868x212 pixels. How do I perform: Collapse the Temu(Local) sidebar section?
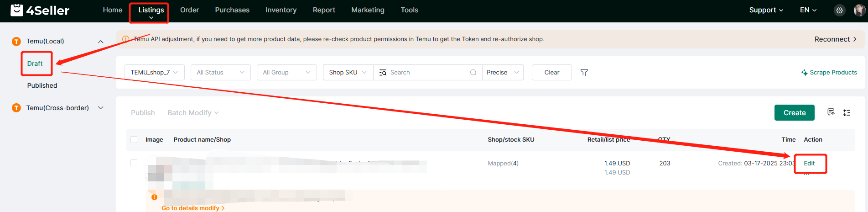[x=101, y=41]
